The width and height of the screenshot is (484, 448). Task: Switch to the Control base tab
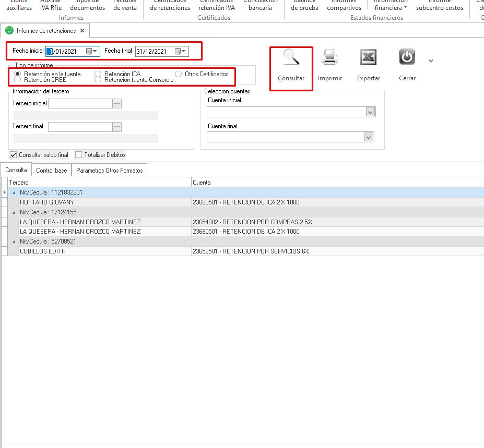52,171
